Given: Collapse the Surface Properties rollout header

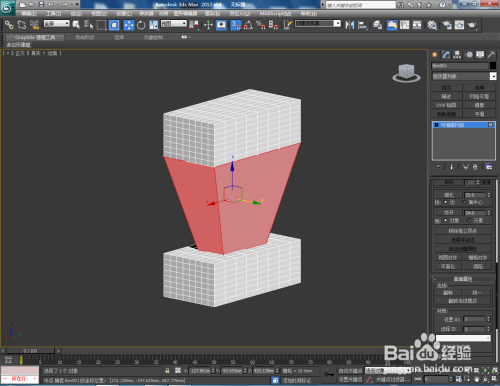Looking at the screenshot, I should [x=463, y=279].
